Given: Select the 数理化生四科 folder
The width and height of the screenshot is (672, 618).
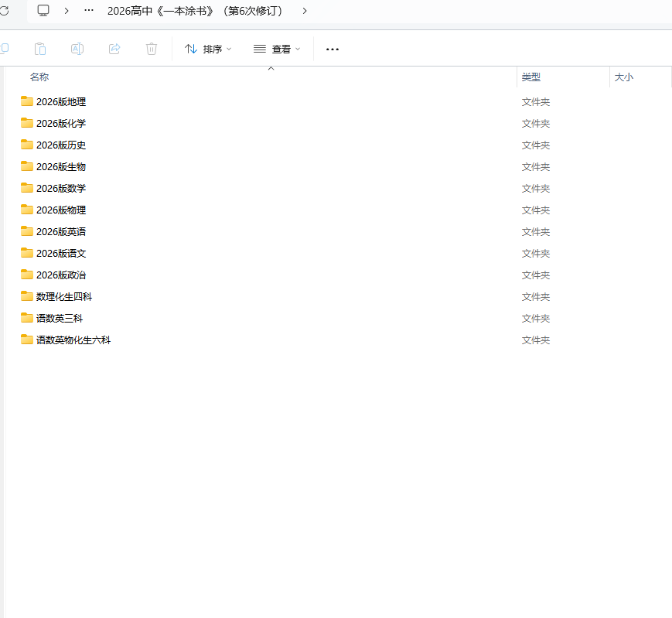Looking at the screenshot, I should [64, 296].
